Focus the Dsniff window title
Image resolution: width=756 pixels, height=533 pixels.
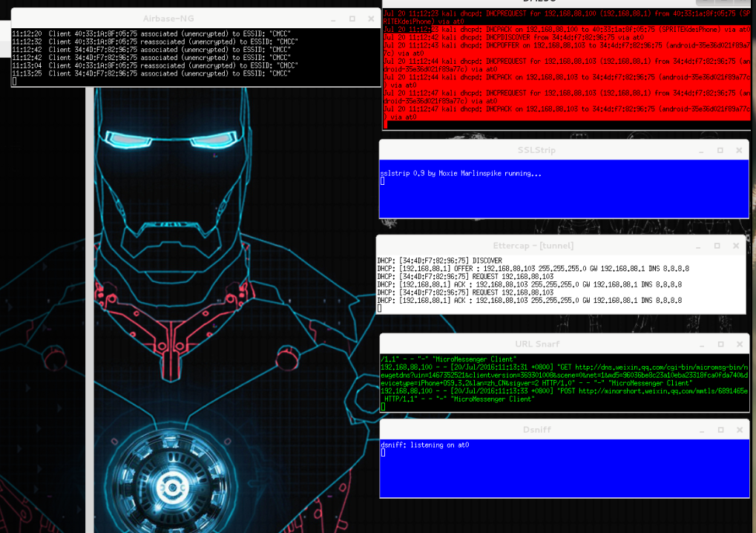(536, 430)
